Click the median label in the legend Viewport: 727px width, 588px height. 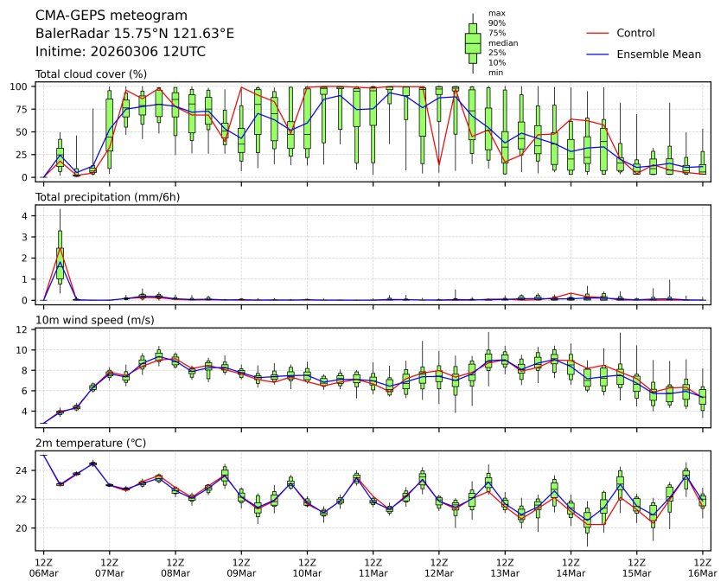[x=503, y=42]
